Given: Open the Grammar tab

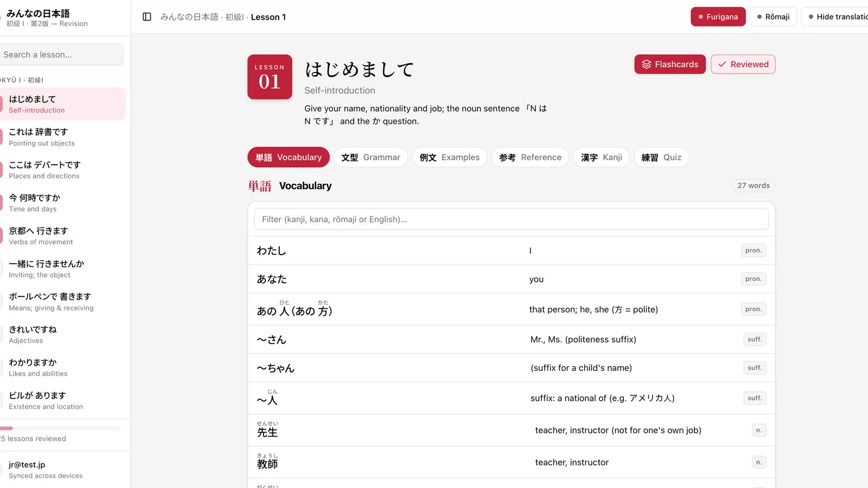Looking at the screenshot, I should tap(371, 157).
